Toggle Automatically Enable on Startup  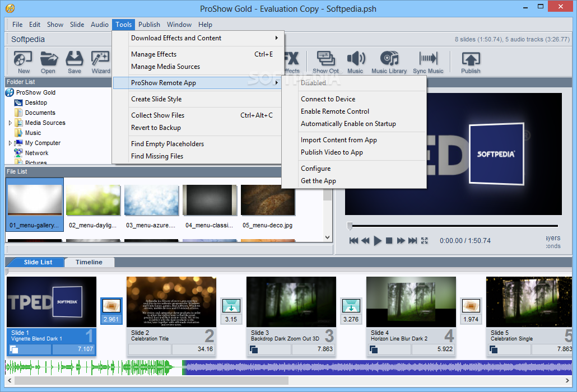(x=354, y=124)
